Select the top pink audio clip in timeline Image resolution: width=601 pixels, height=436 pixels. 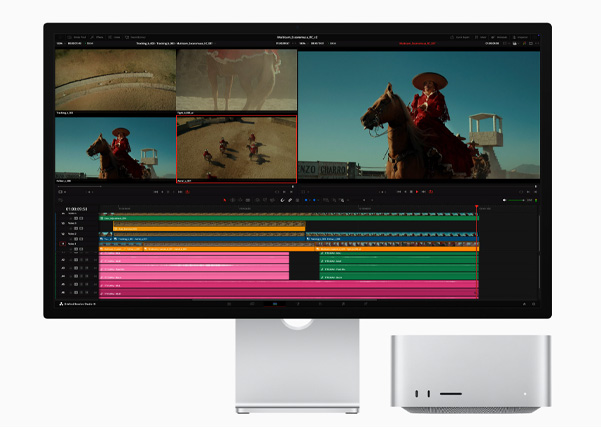click(x=194, y=254)
